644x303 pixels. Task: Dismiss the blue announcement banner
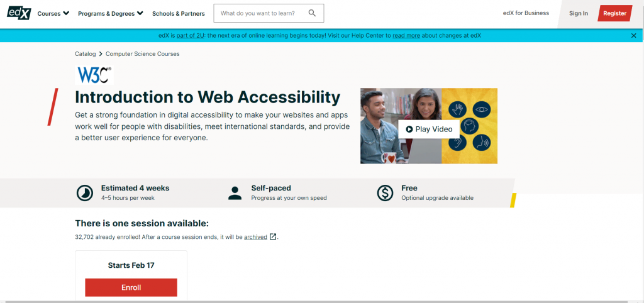point(634,36)
